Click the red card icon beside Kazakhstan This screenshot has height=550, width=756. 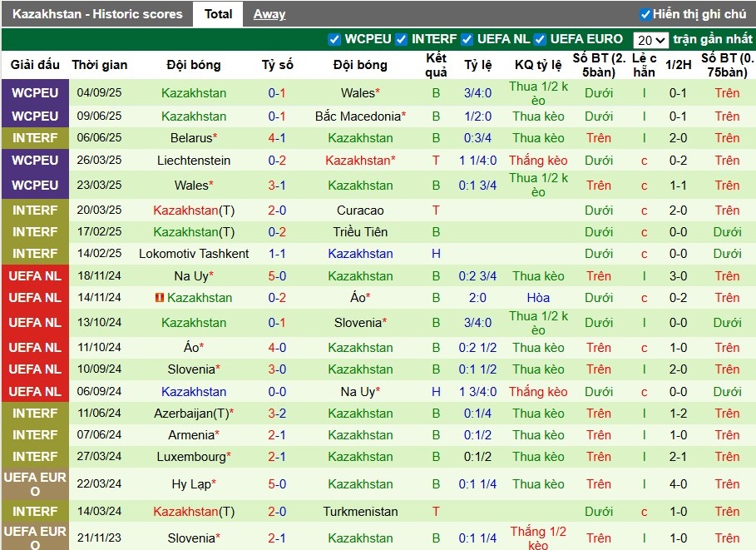click(160, 298)
